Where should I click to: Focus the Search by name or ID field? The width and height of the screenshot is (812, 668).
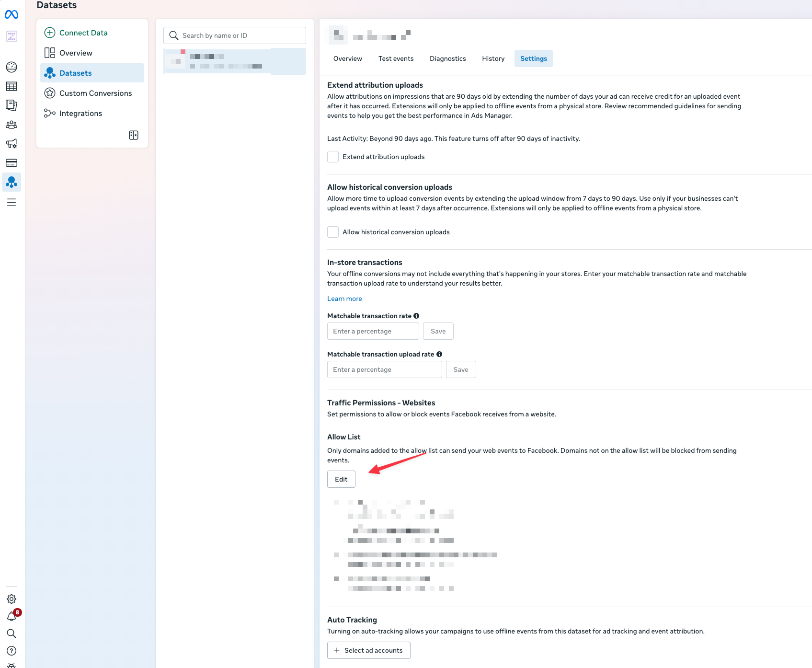(235, 35)
